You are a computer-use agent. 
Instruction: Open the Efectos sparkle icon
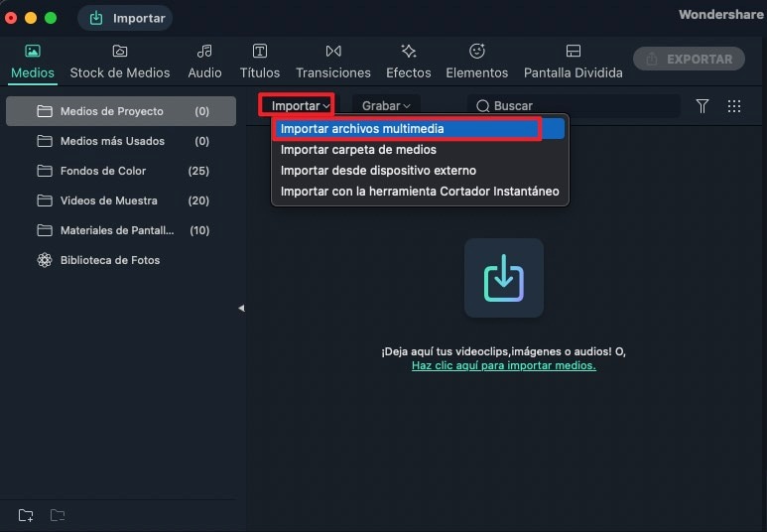pos(409,51)
